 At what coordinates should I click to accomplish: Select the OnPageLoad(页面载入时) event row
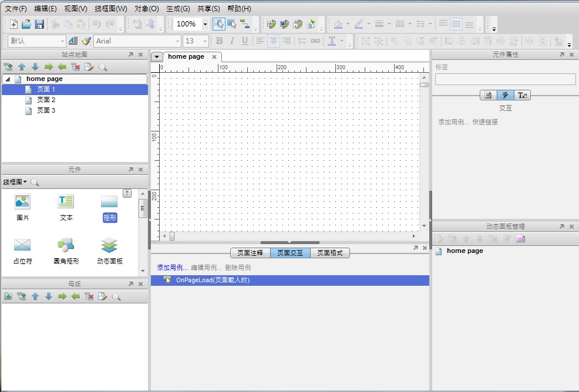290,280
